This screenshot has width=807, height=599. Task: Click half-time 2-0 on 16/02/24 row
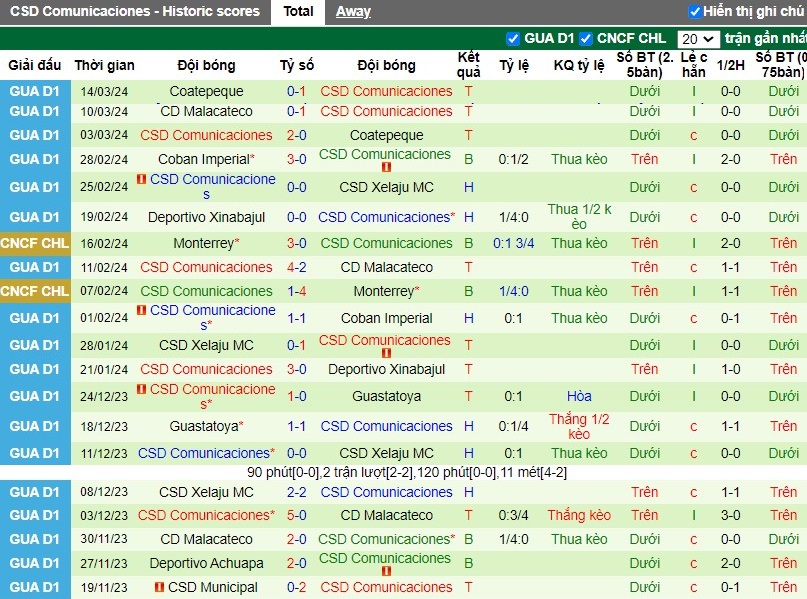point(730,243)
